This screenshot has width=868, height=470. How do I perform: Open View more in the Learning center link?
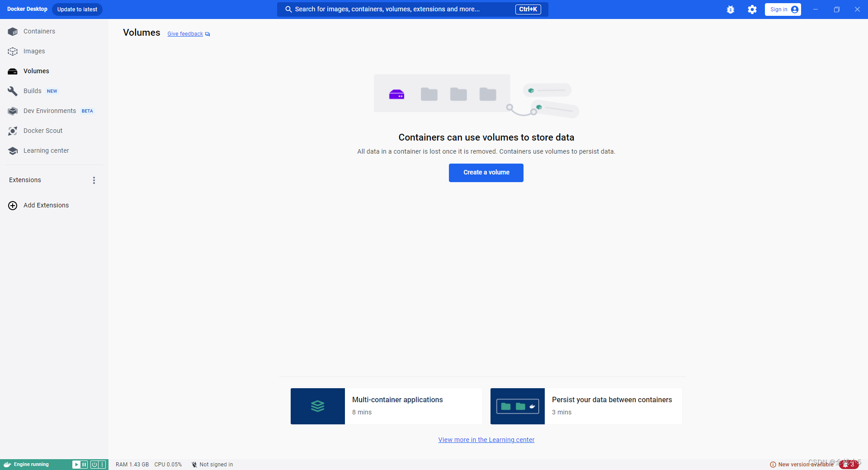486,440
